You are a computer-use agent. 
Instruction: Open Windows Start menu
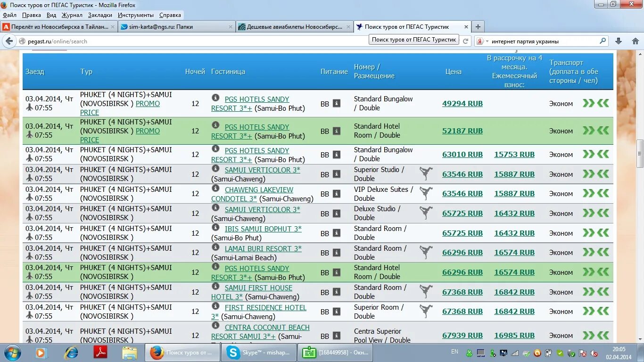pyautogui.click(x=12, y=353)
